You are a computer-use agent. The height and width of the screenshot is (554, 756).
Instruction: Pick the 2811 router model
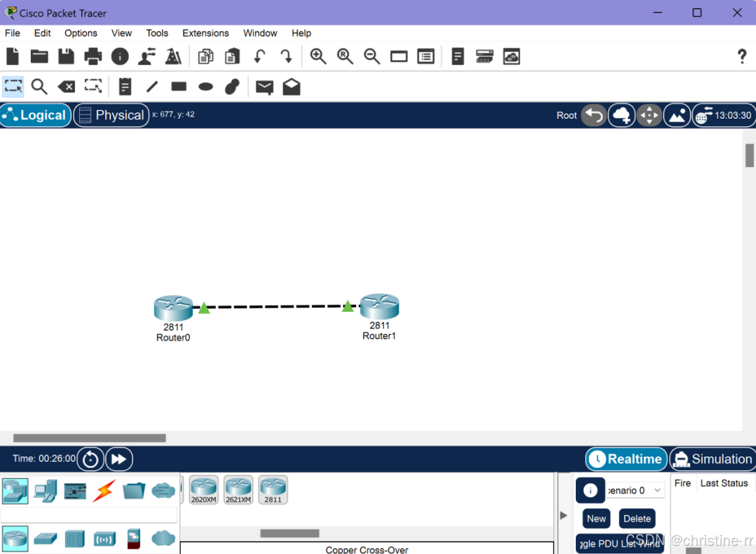[x=273, y=490]
